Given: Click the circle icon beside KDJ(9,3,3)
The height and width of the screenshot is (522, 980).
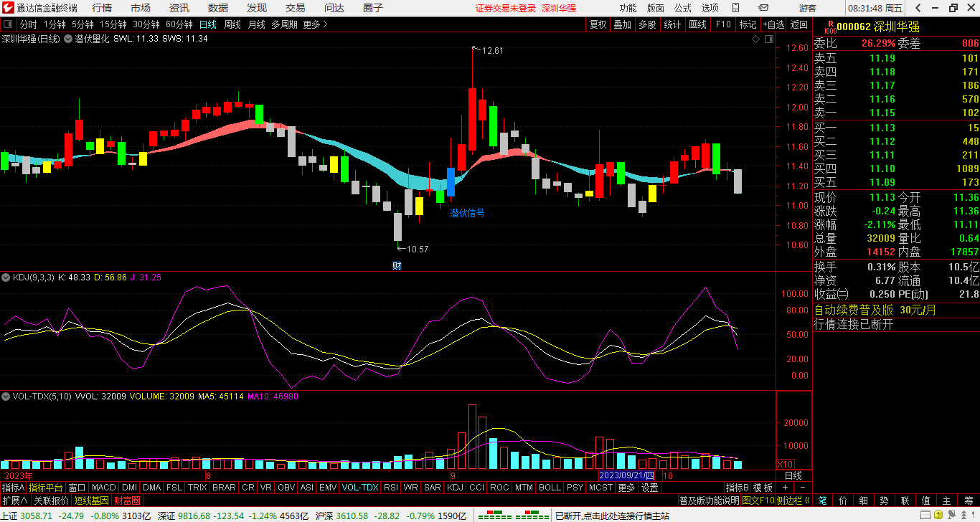Looking at the screenshot, I should tap(6, 277).
